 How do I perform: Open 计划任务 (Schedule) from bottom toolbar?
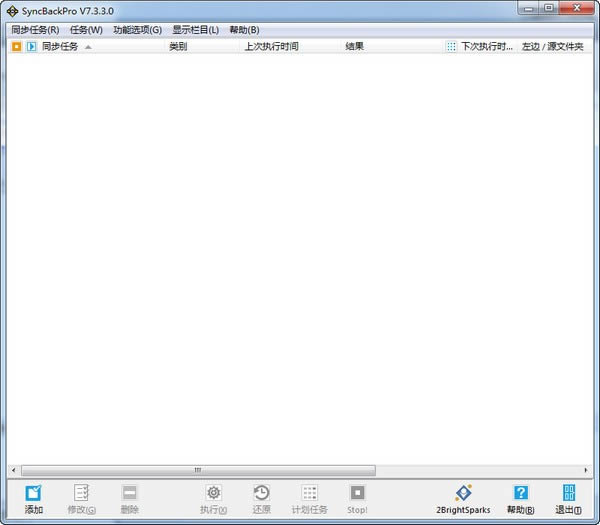coord(309,493)
